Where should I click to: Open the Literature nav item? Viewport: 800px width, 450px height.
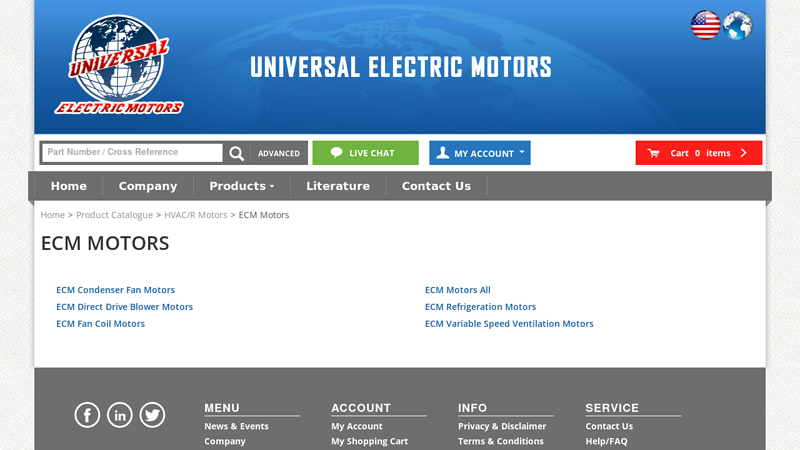click(338, 186)
